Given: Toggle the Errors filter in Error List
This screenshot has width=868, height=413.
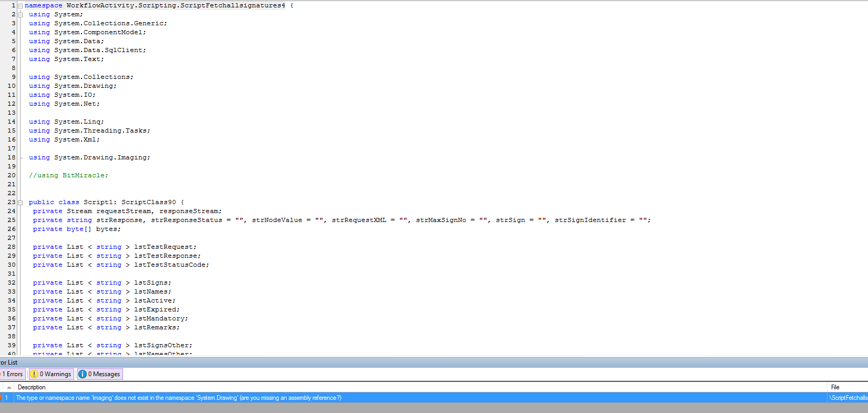Looking at the screenshot, I should click(x=12, y=374).
